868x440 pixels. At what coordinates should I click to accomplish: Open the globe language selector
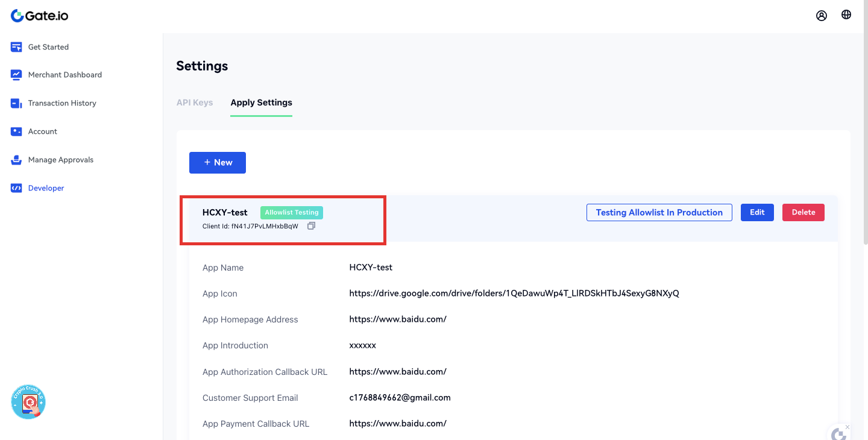[x=846, y=15]
